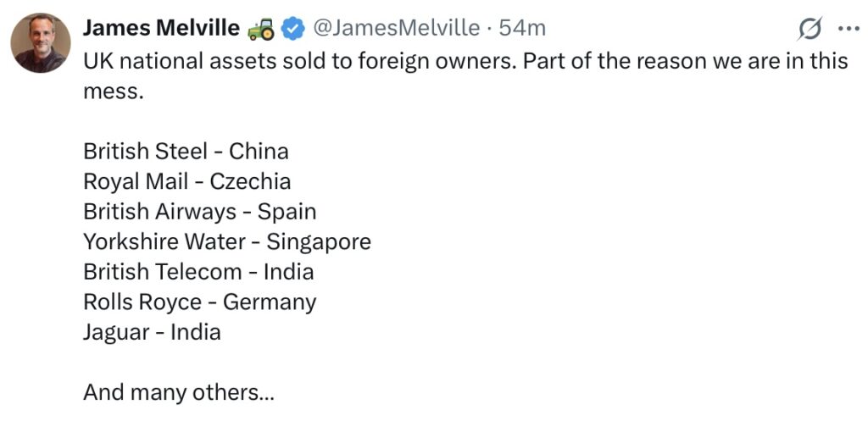The width and height of the screenshot is (868, 421).
Task: Select the 'Jaguar - India' line
Action: [x=153, y=332]
